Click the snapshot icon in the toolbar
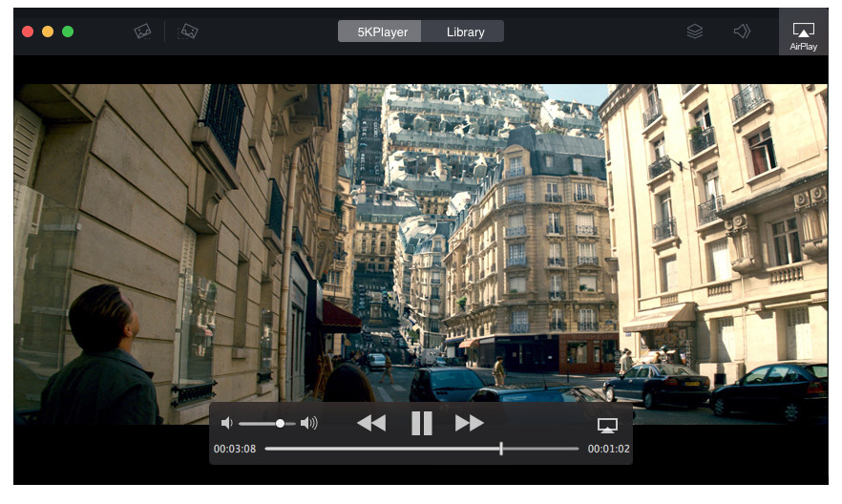 [x=142, y=31]
